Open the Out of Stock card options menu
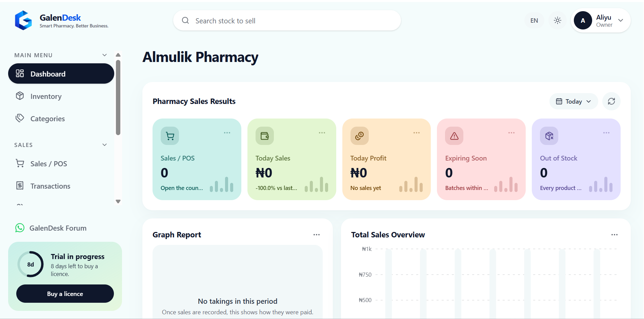The width and height of the screenshot is (644, 319). click(606, 133)
